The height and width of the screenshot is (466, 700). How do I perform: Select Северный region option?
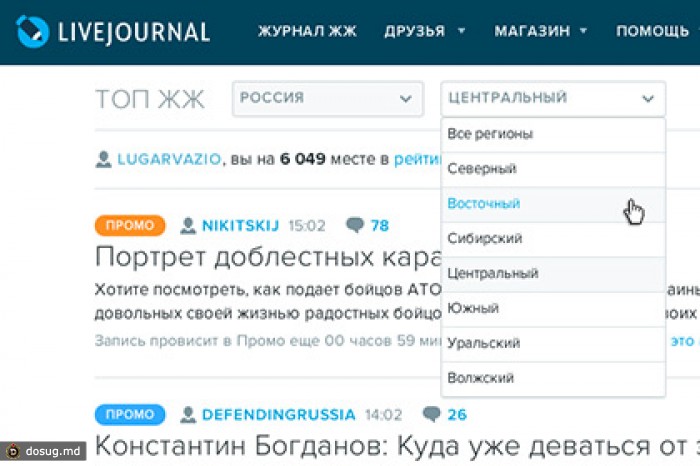click(553, 169)
